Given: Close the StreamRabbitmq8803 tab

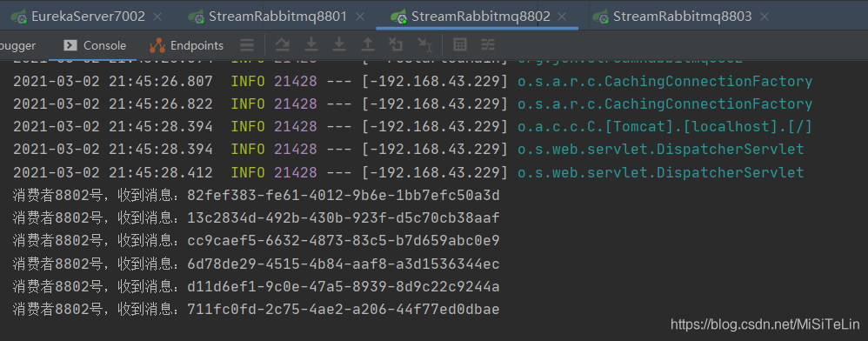Looking at the screenshot, I should [765, 17].
